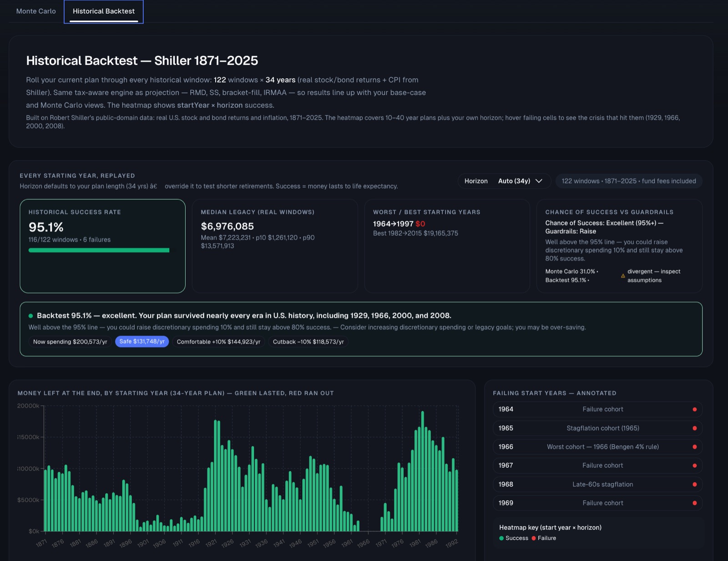Click the 116/122 windows 6 failures text
The height and width of the screenshot is (561, 728).
pos(70,240)
